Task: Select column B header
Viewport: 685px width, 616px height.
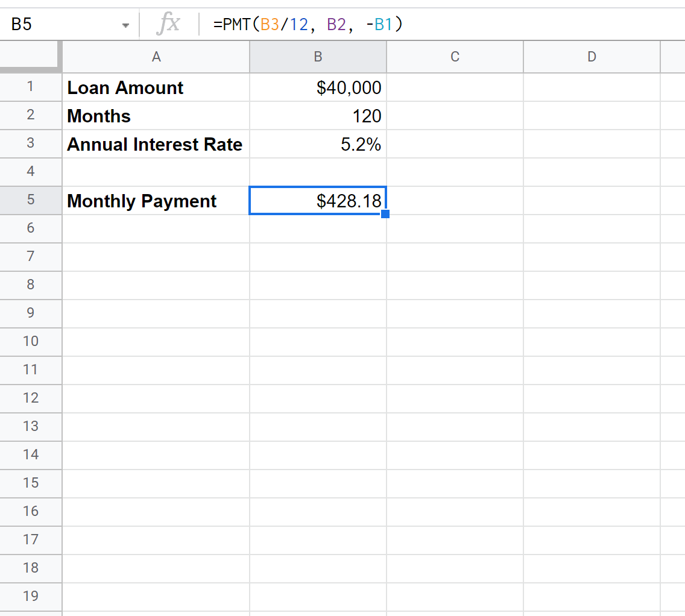Action: pyautogui.click(x=318, y=57)
